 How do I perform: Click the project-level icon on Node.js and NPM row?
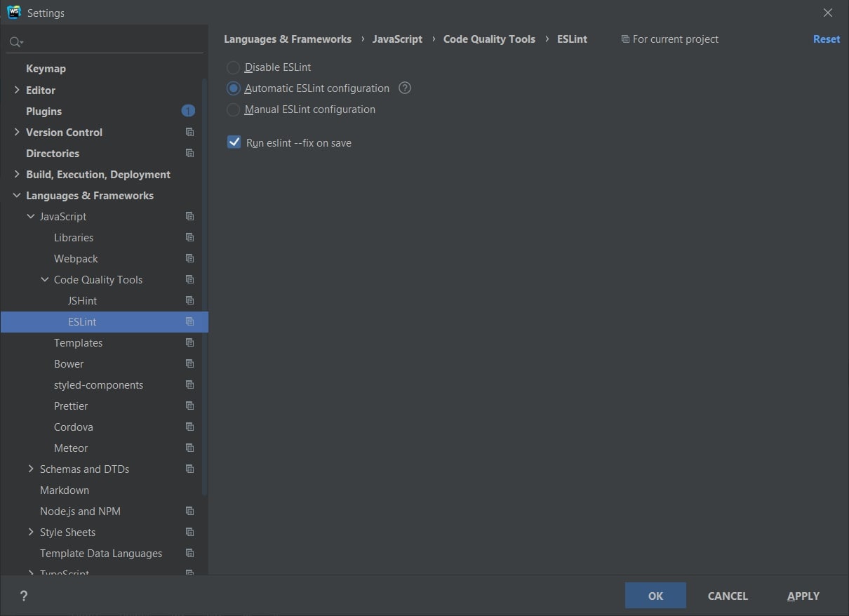coord(189,511)
